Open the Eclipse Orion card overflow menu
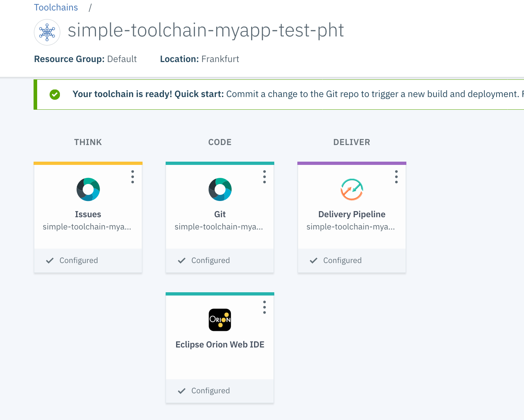 pyautogui.click(x=265, y=307)
